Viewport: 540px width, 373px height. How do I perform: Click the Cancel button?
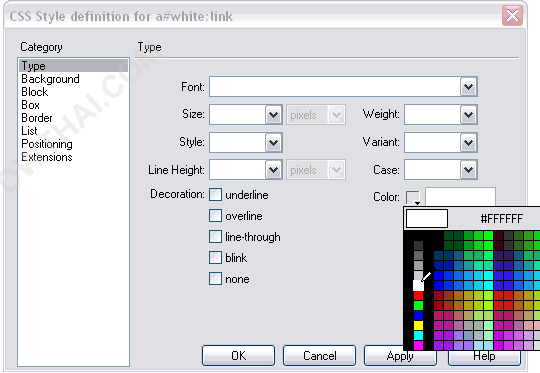point(320,355)
